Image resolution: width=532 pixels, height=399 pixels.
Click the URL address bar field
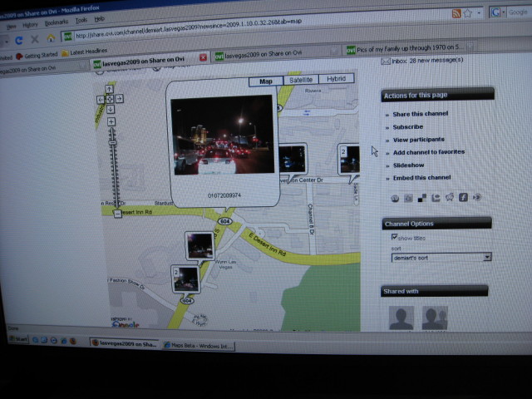pos(272,26)
